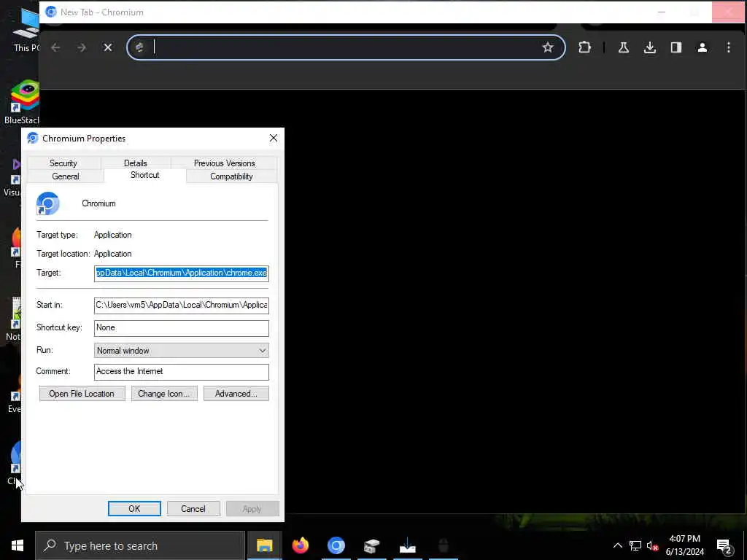
Task: Go forward in Chromium browser
Action: (x=82, y=47)
